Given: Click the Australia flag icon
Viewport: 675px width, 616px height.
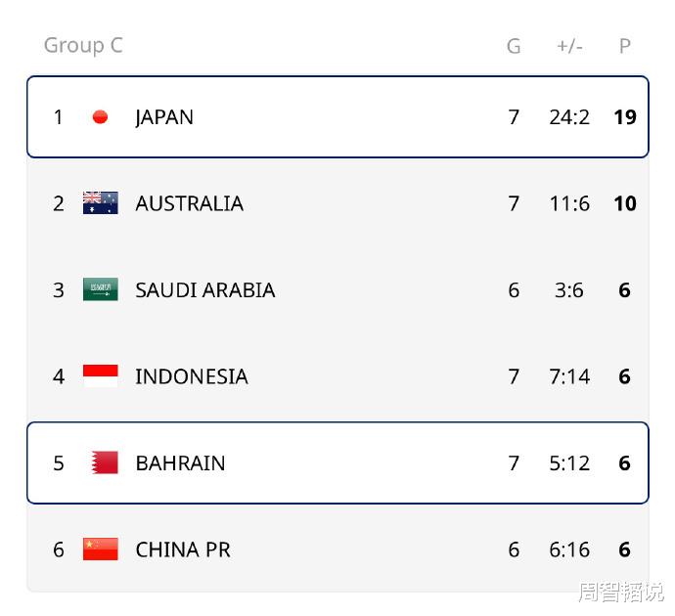Looking at the screenshot, I should tap(100, 203).
